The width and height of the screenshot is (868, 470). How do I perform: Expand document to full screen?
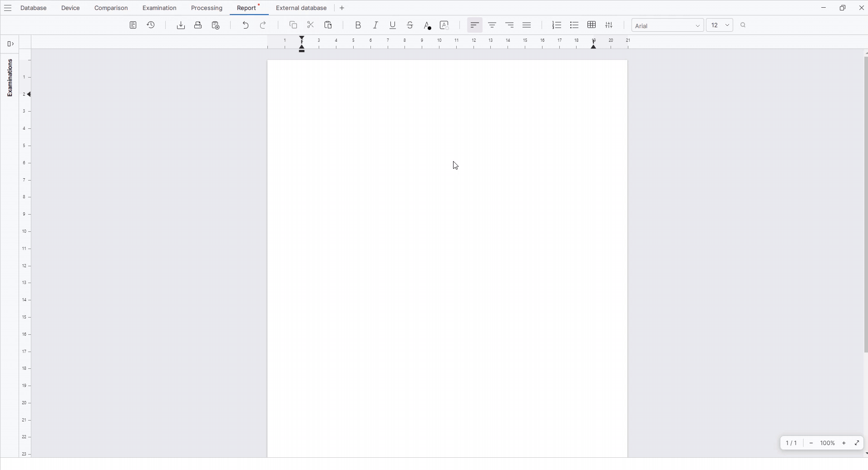click(x=857, y=443)
